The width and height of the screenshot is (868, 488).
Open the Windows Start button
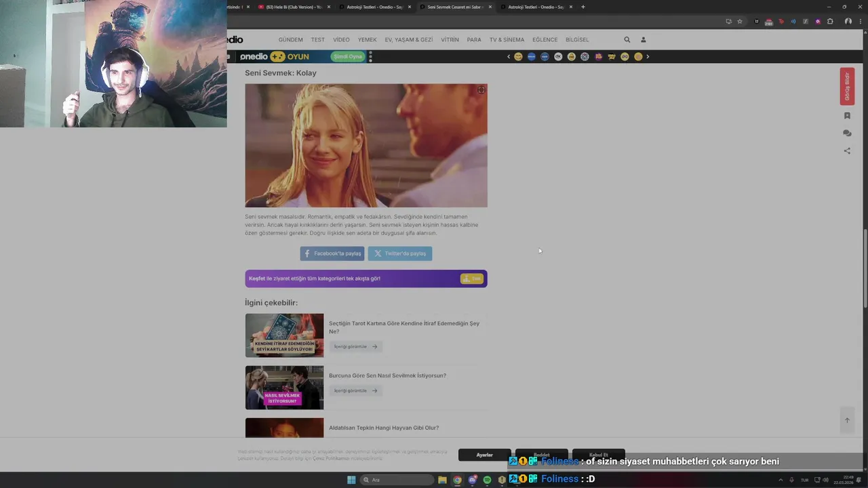351,480
